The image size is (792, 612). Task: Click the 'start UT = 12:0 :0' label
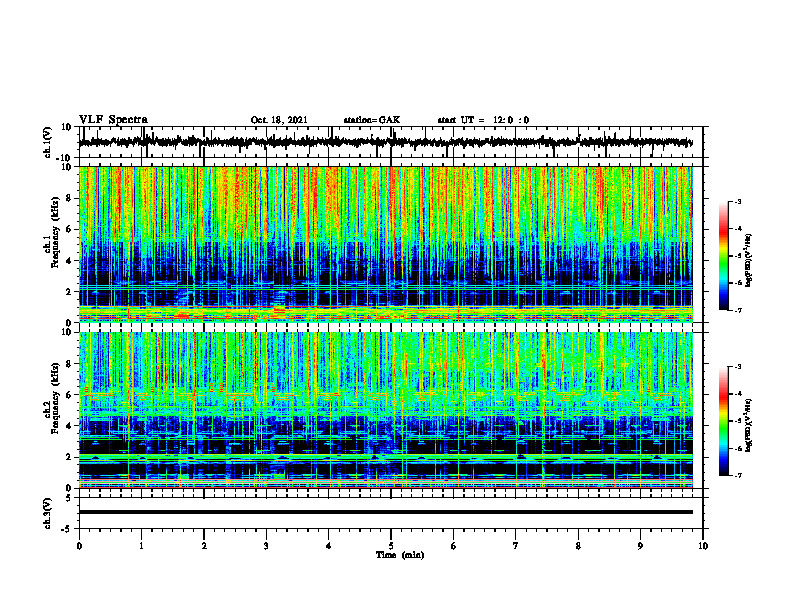click(x=483, y=120)
